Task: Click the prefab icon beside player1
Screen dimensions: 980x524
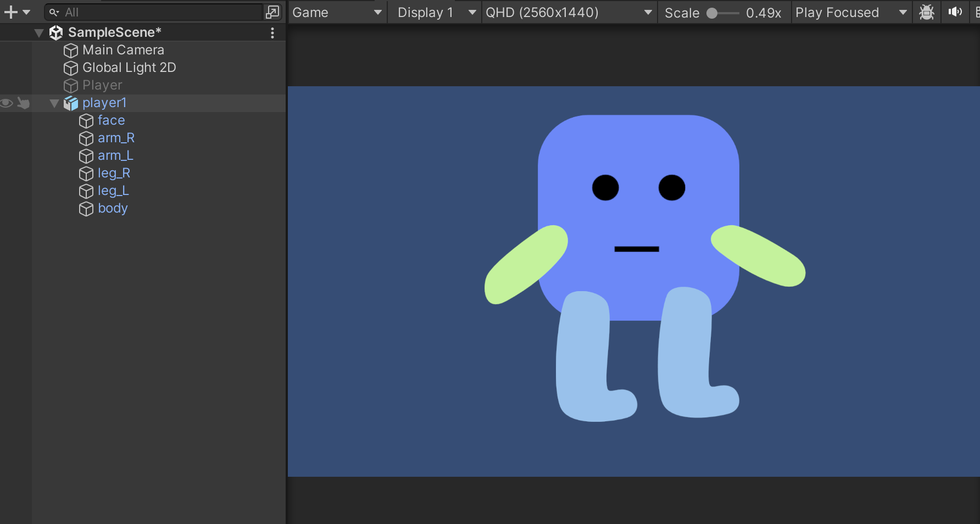Action: tap(71, 103)
